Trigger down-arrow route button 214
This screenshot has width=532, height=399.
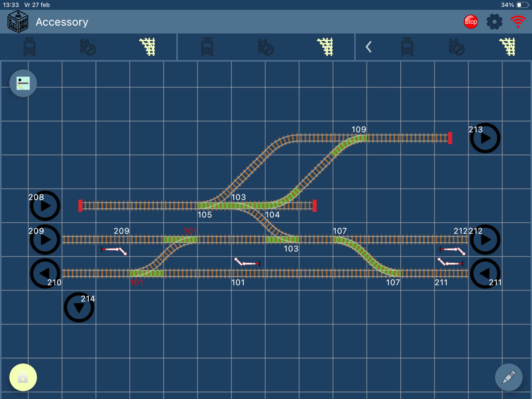click(x=79, y=307)
